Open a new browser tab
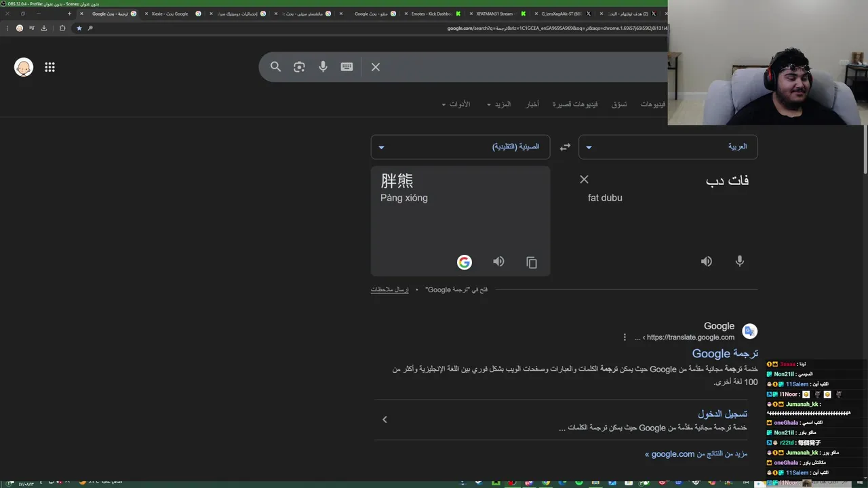 (x=69, y=14)
